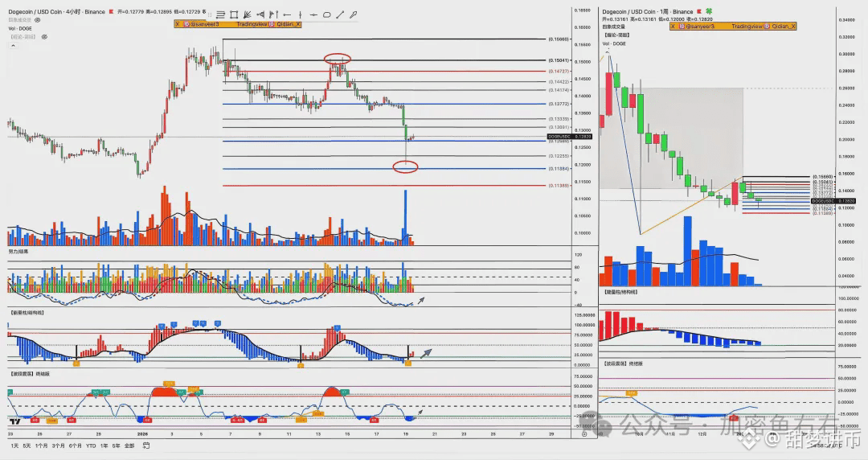
Task: Click the 努力/结果 indicator label
Action: (18, 252)
